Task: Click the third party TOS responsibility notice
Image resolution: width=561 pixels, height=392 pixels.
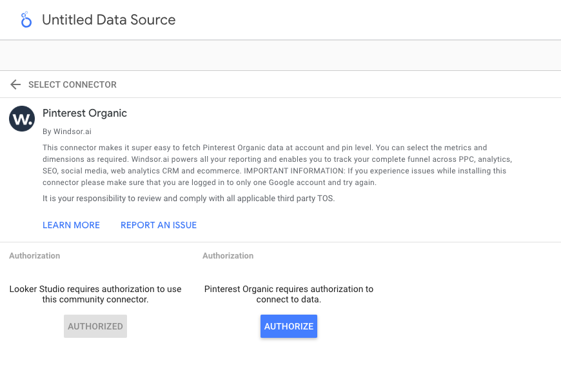Action: [188, 198]
